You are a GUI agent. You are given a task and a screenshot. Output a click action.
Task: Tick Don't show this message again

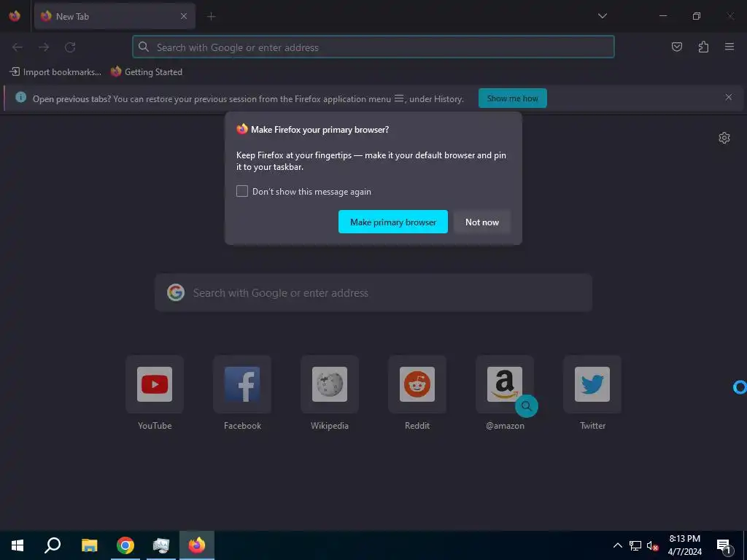(x=242, y=192)
